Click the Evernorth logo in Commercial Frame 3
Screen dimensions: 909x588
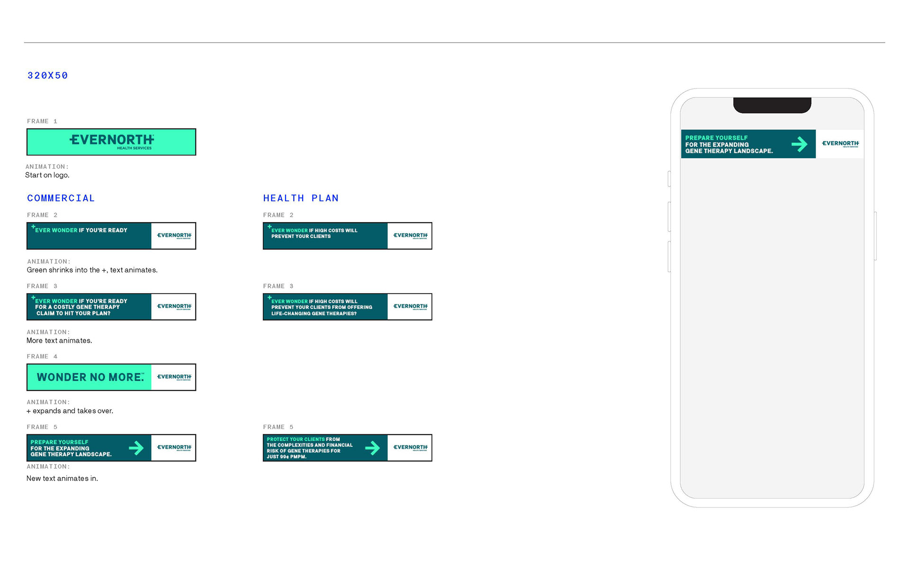(174, 306)
